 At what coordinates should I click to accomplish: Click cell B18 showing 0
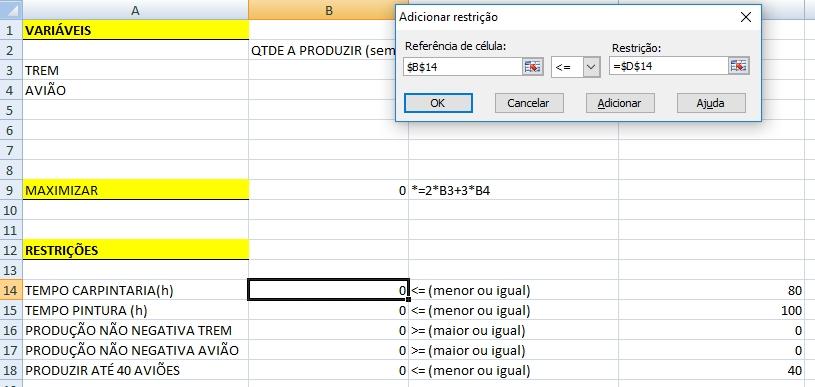coord(328,370)
